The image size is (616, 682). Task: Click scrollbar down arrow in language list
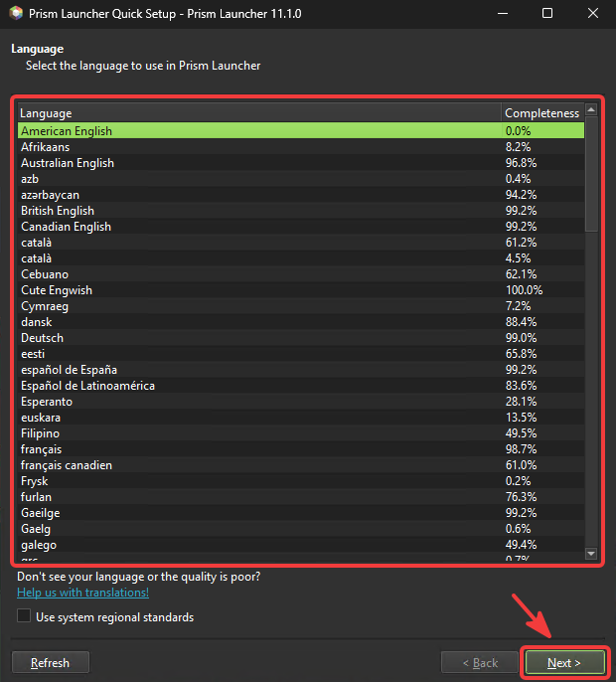click(591, 554)
